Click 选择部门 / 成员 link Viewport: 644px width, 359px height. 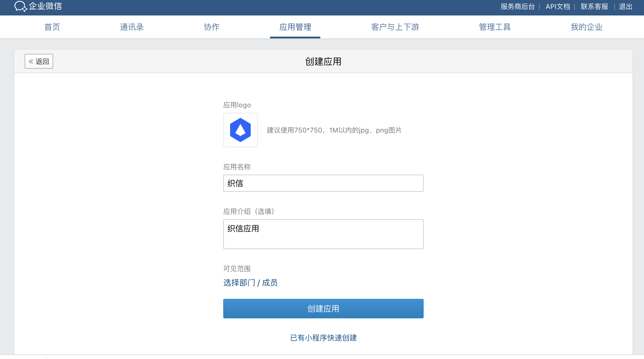pyautogui.click(x=250, y=283)
